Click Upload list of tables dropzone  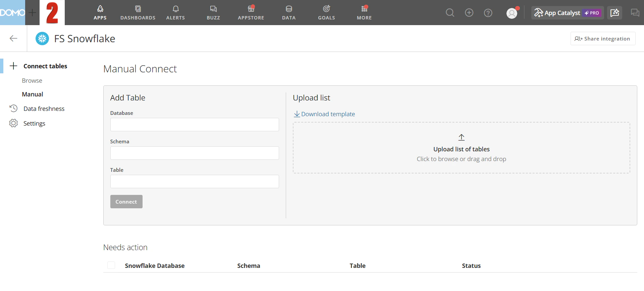click(462, 148)
